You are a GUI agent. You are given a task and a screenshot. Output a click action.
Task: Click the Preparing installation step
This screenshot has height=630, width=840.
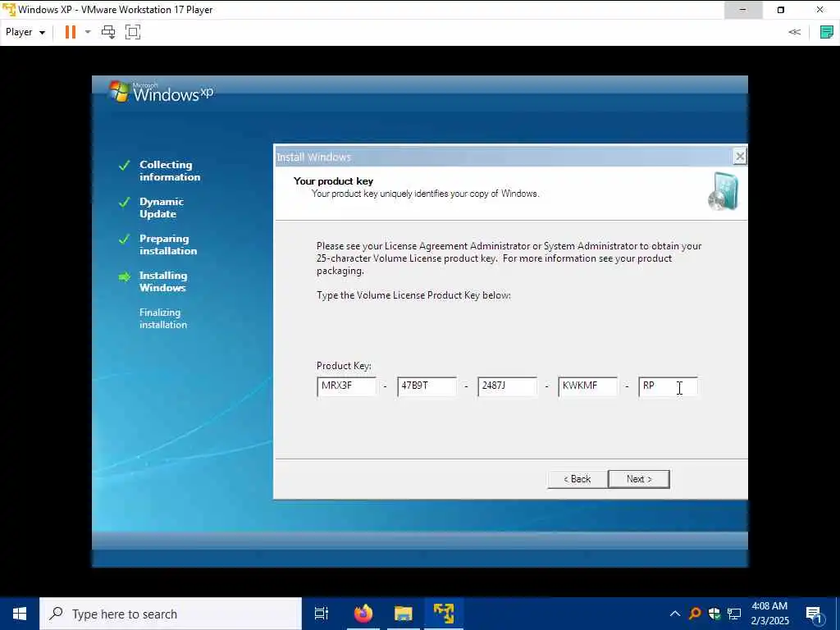click(168, 244)
